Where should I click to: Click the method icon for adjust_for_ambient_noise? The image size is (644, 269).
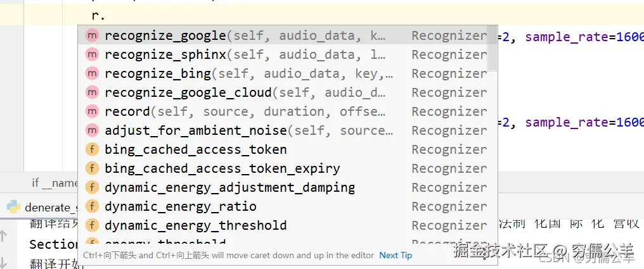click(x=92, y=130)
